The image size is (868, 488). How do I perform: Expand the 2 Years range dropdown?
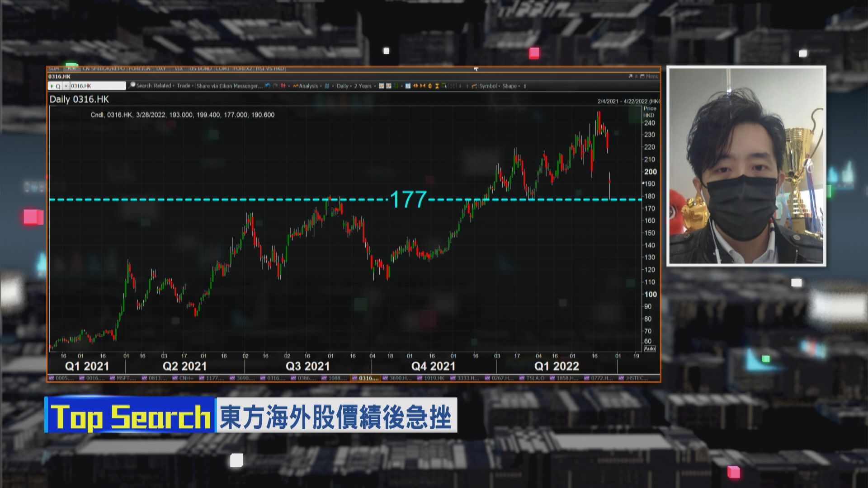(363, 86)
